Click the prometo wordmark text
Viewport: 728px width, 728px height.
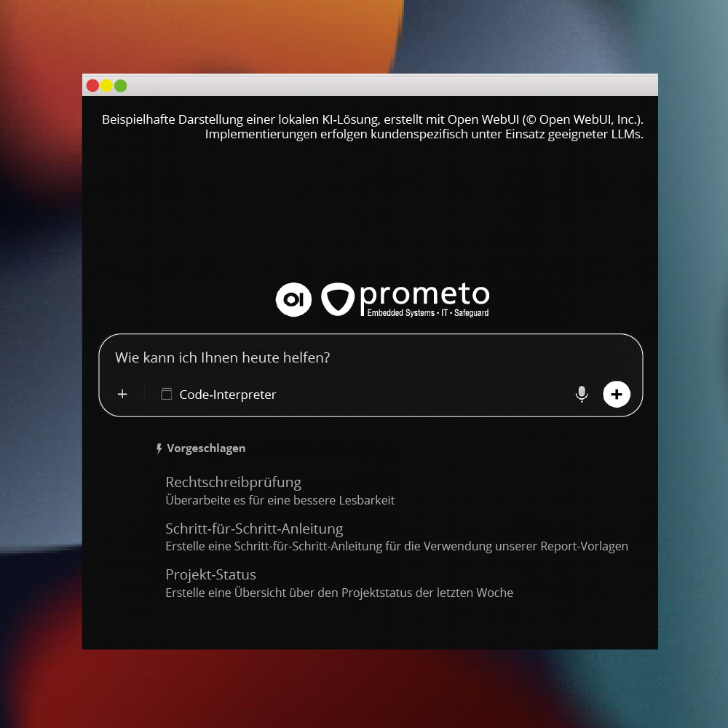tap(424, 293)
